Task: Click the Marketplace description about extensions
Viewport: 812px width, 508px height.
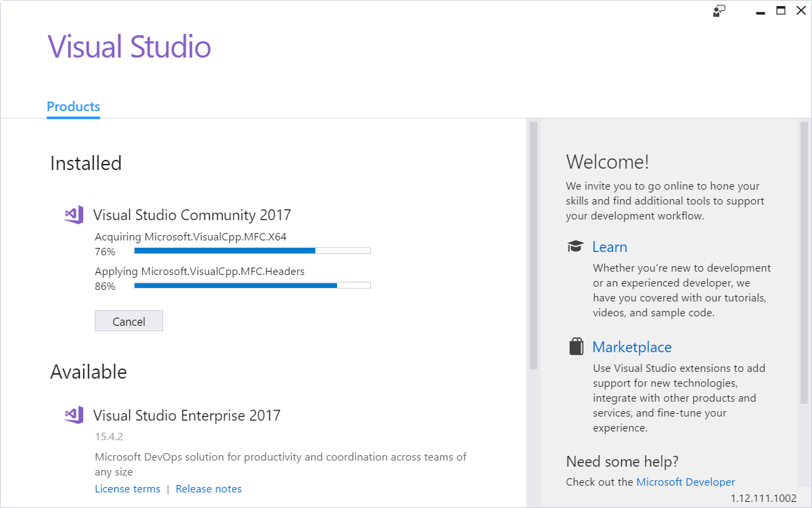Action: click(679, 398)
